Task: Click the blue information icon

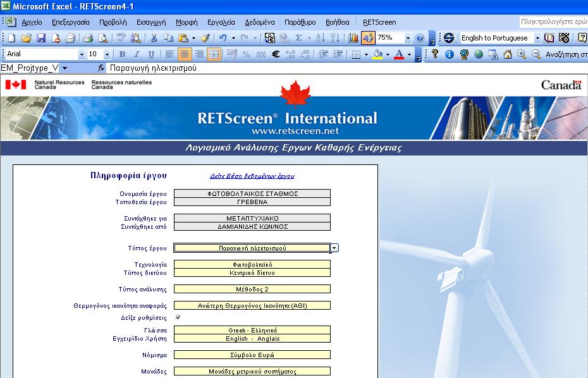Action: click(x=450, y=54)
